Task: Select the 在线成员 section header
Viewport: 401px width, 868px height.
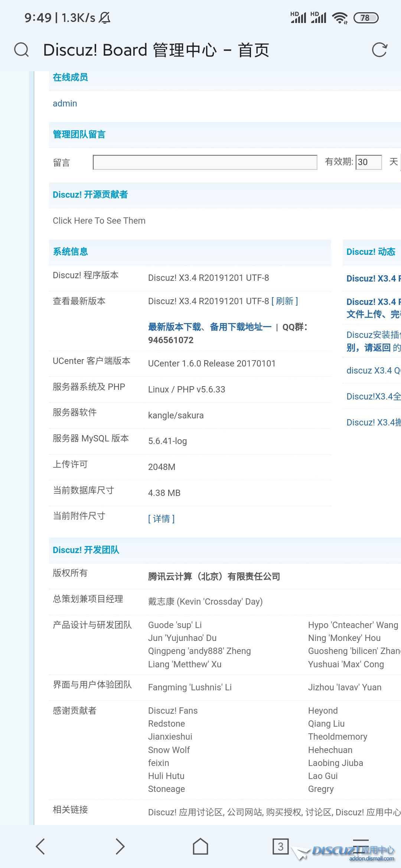Action: click(x=71, y=77)
